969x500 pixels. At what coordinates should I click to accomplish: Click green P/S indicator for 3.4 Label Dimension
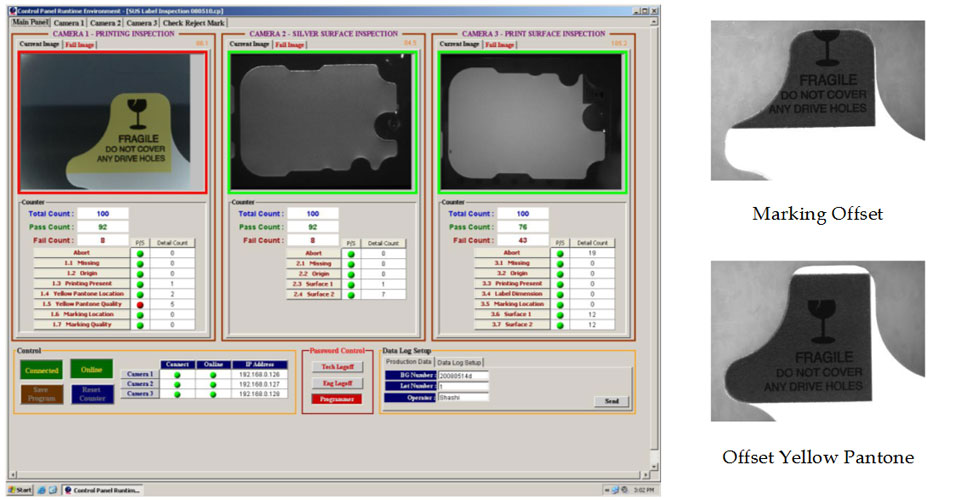pyautogui.click(x=560, y=294)
